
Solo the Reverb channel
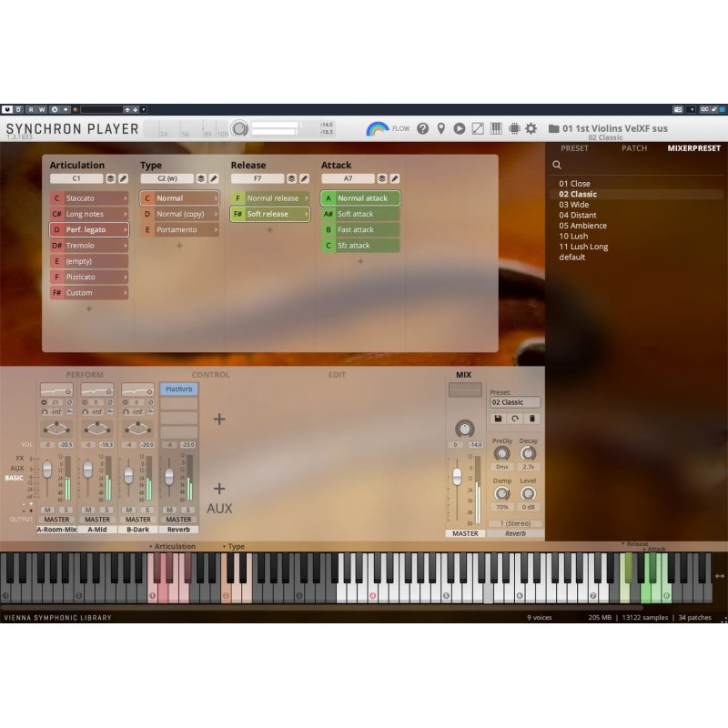click(x=187, y=509)
